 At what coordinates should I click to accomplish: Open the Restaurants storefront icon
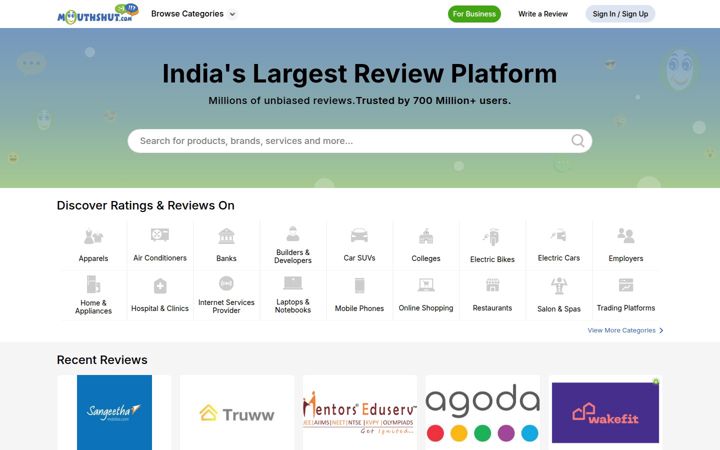(x=492, y=285)
